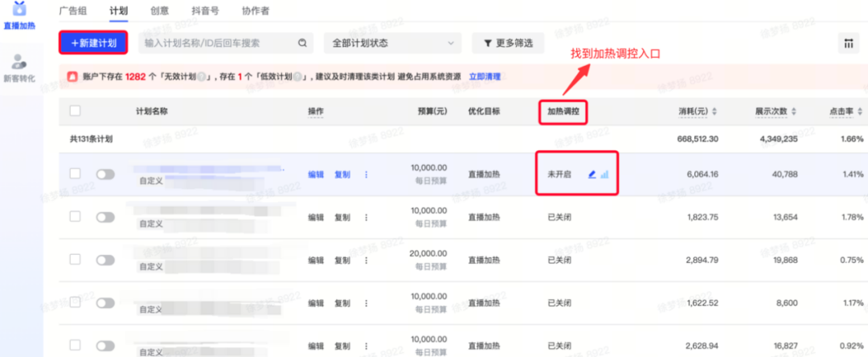
Task: Click the pencil edit icon next to 未开启
Action: pos(592,174)
